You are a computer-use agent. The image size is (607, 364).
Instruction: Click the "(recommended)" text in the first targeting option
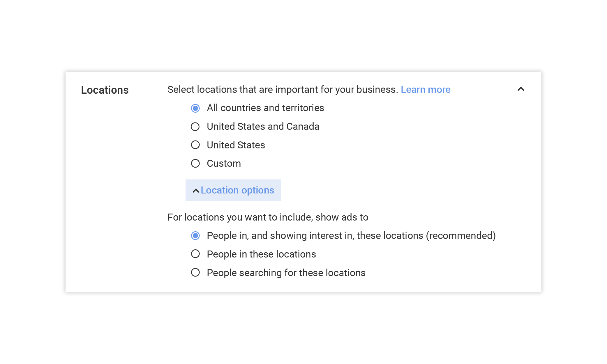460,236
